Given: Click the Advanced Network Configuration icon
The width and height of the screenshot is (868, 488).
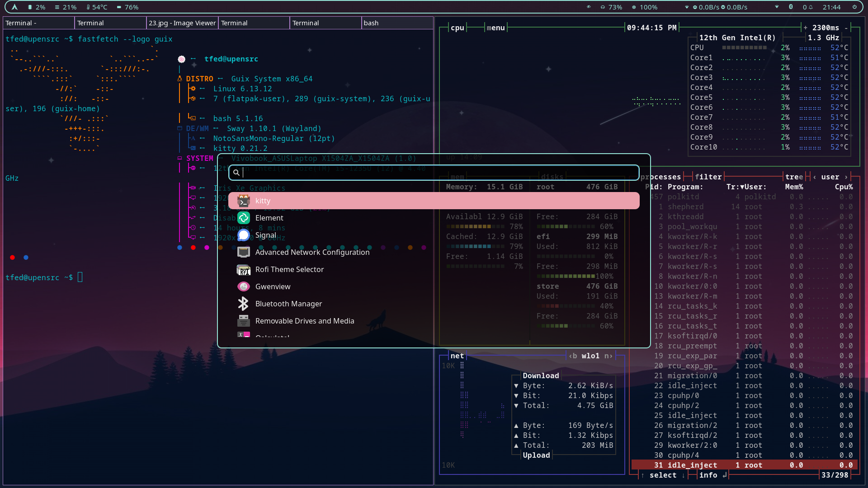Looking at the screenshot, I should click(244, 252).
